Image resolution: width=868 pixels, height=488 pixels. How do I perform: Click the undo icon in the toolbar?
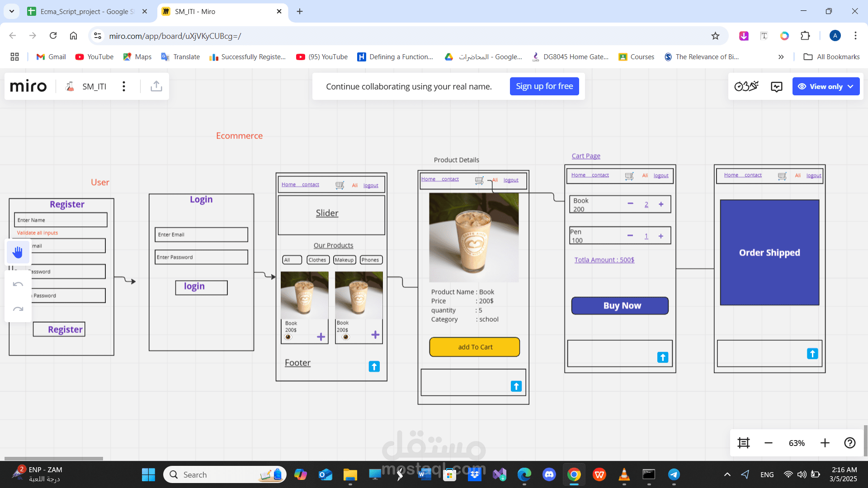18,284
